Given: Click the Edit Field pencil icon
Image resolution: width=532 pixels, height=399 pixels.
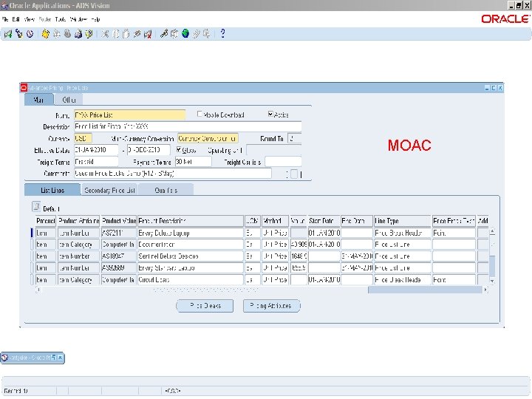Looking at the screenshot, I should click(164, 34).
